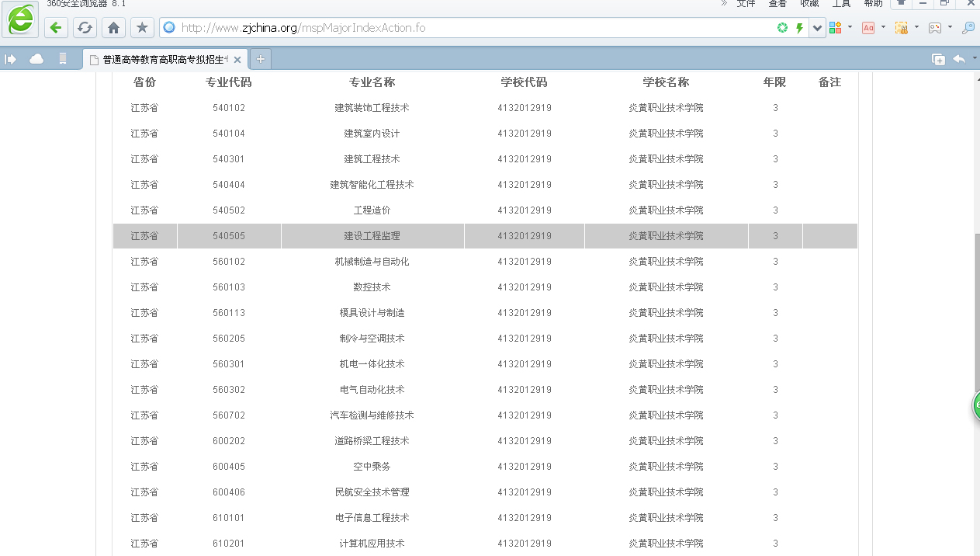Screen dimensions: 980x556
Task: Open the extensions grid icon
Action: coord(836,28)
